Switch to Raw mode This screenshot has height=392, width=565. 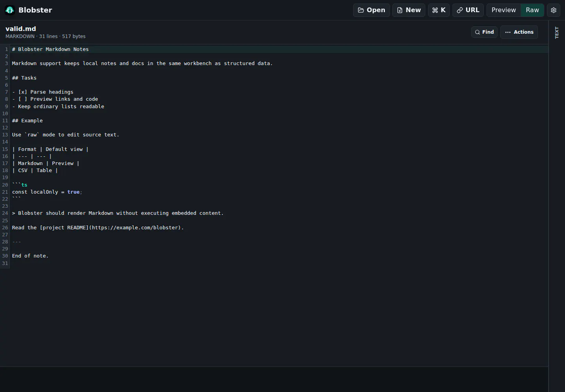pyautogui.click(x=532, y=10)
